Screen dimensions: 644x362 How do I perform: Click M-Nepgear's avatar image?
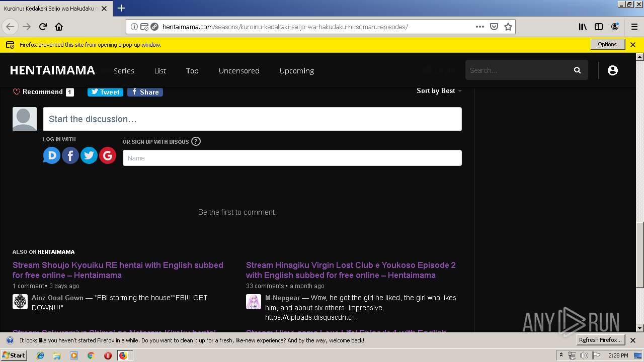254,302
